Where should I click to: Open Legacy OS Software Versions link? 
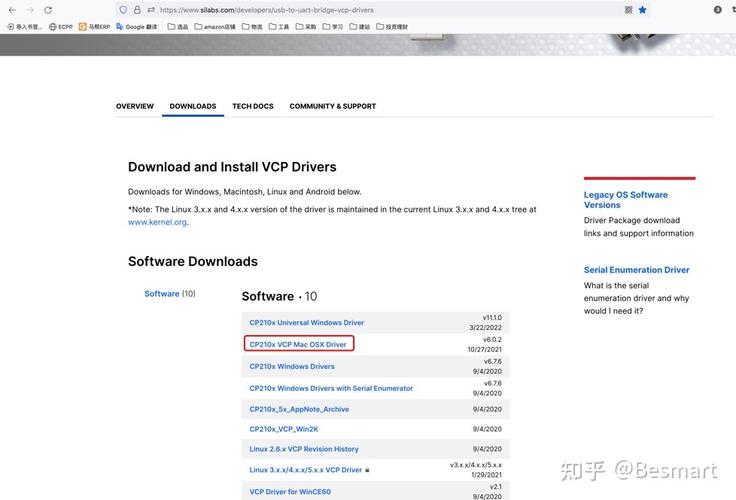pos(626,200)
